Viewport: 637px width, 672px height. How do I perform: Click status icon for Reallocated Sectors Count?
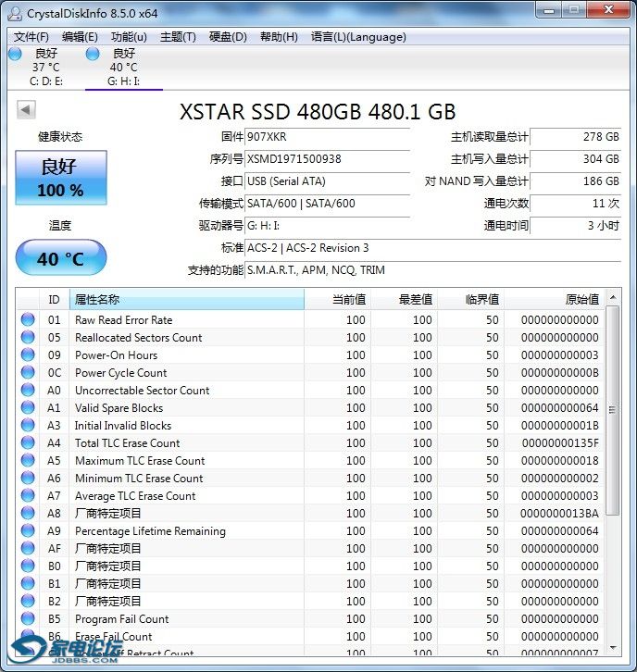28,337
